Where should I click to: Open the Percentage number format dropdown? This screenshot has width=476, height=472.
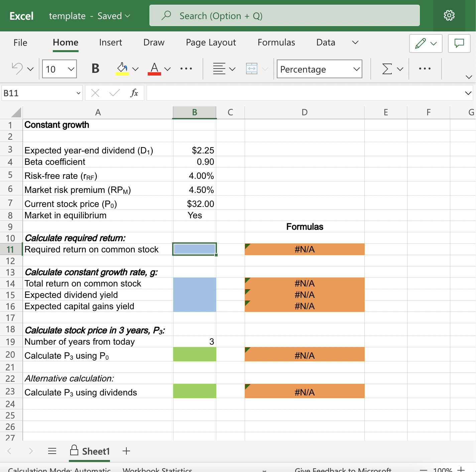(355, 69)
